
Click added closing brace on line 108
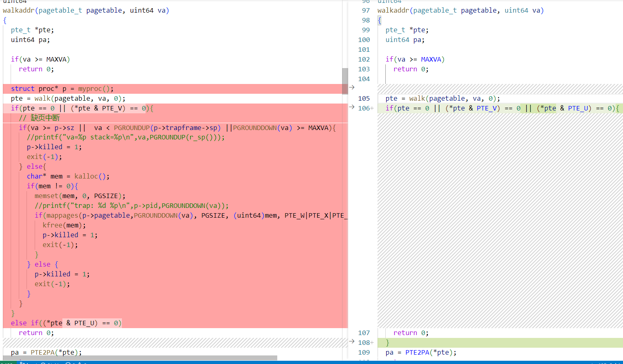click(387, 343)
